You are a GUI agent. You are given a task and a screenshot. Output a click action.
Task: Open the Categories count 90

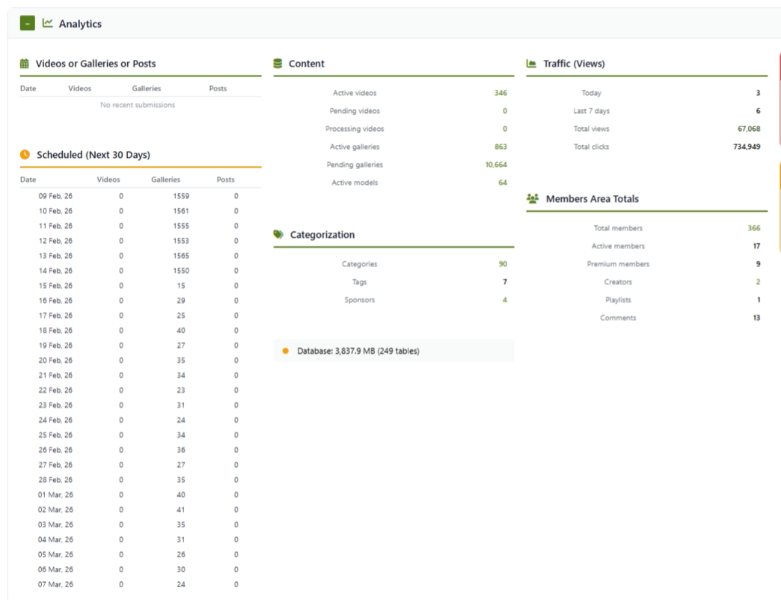tap(502, 264)
